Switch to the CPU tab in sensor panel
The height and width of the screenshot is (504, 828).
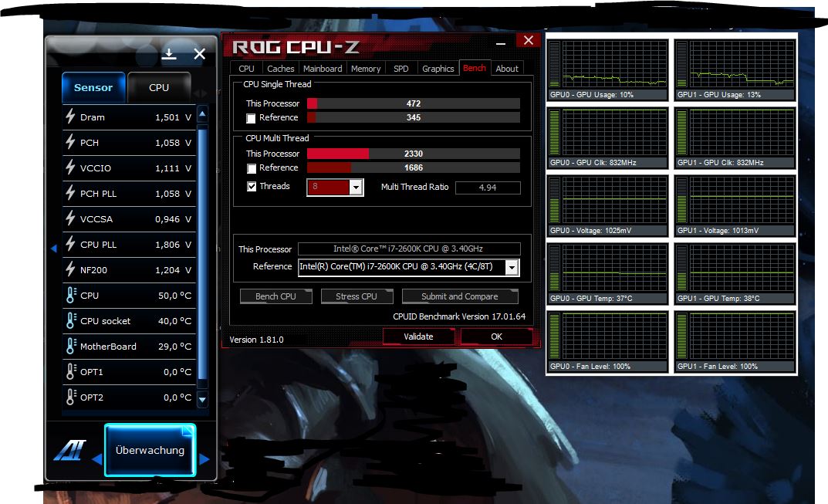(159, 87)
